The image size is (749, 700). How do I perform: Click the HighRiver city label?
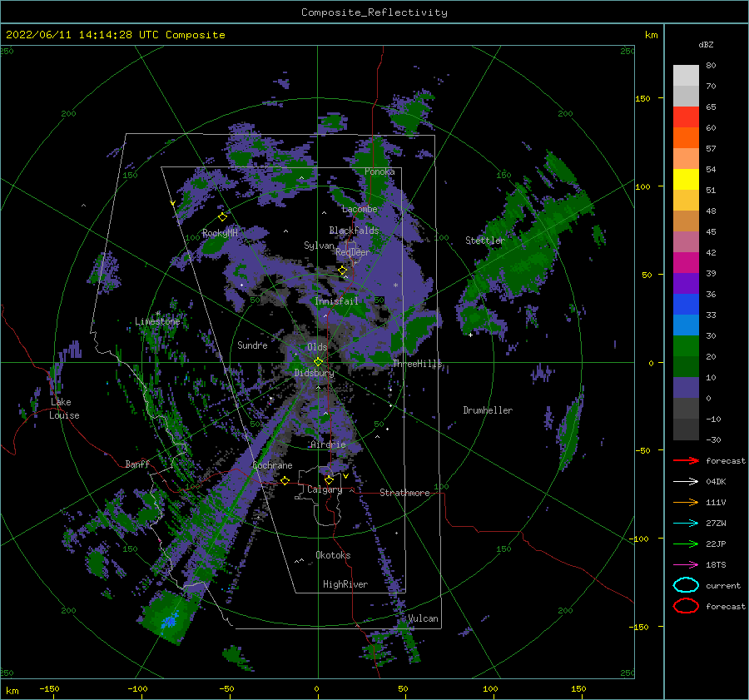pyautogui.click(x=345, y=584)
